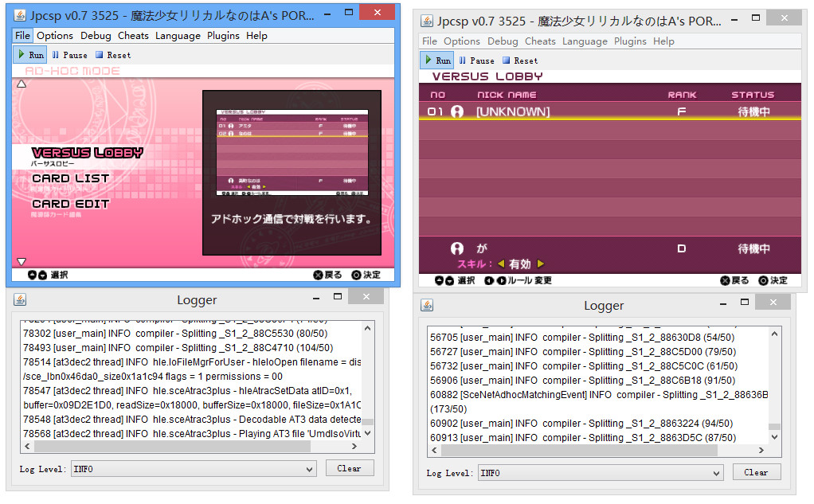Click the yellow left arrow beside スキル
This screenshot has width=814, height=504.
point(501,264)
